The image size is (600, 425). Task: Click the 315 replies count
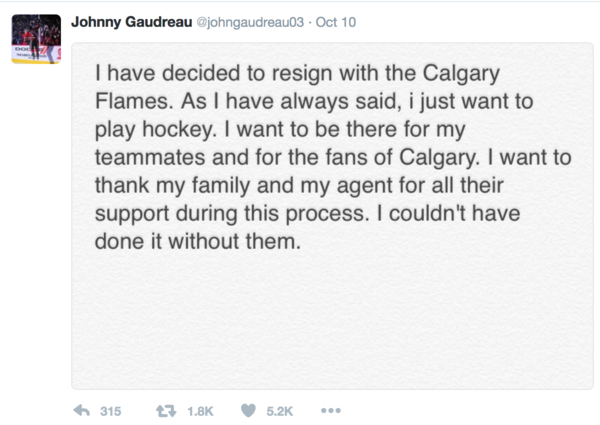point(111,411)
